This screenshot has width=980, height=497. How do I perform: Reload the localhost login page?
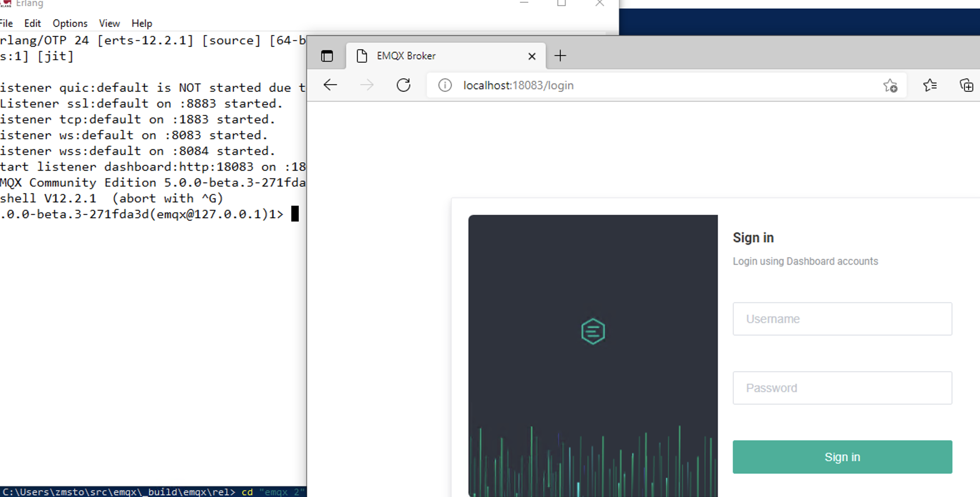403,85
